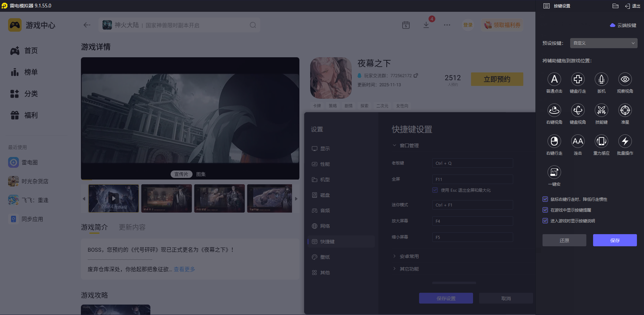Select the 重力感应 gravity sensor icon
The image size is (644, 315).
tap(602, 141)
